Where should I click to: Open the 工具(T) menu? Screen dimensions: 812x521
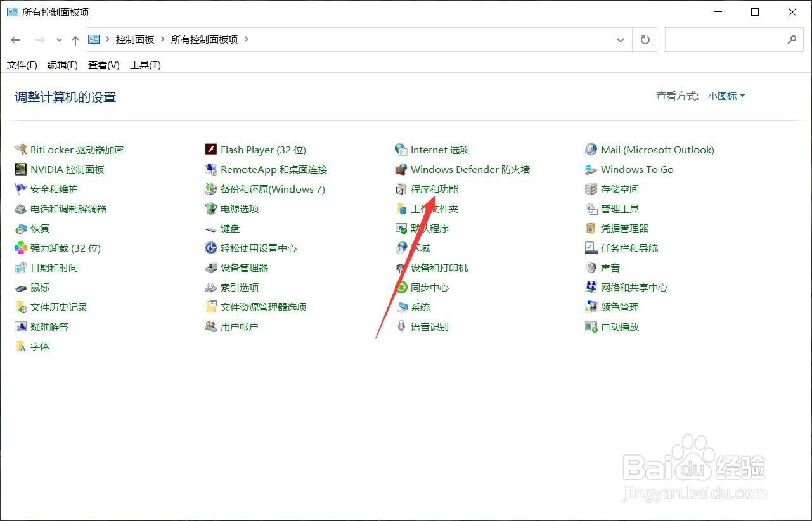coord(145,65)
